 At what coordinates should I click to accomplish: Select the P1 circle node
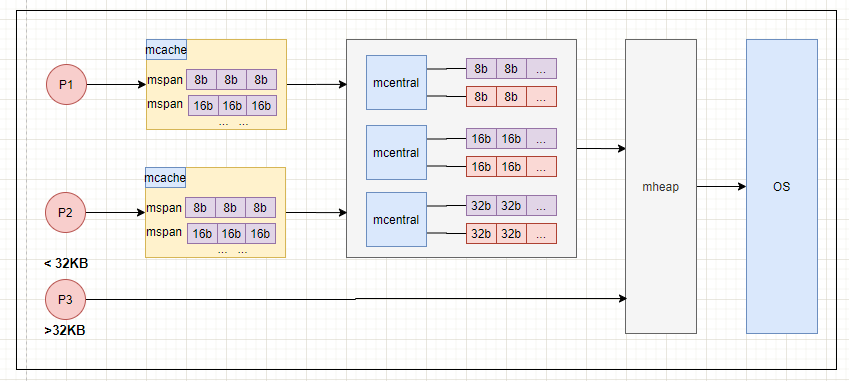pos(66,84)
